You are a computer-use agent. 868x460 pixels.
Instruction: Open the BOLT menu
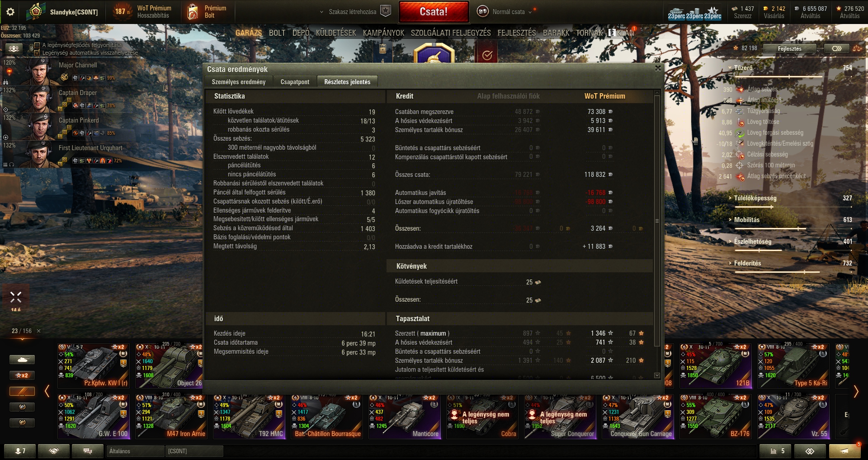click(x=277, y=33)
